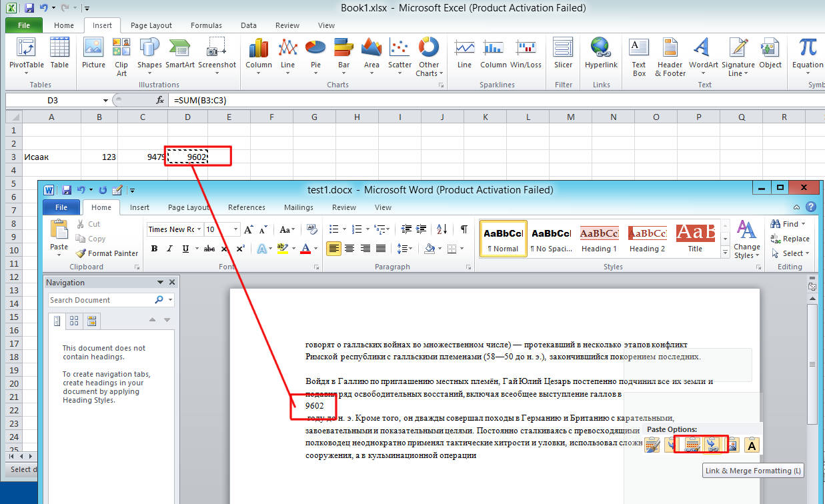
Task: Open Paste dropdown arrow in Word
Action: pyautogui.click(x=59, y=255)
